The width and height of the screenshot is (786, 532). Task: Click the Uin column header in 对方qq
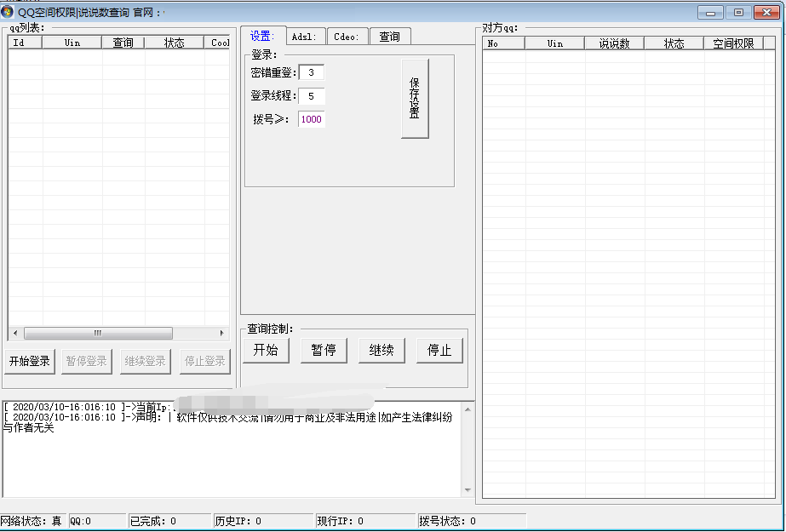555,43
